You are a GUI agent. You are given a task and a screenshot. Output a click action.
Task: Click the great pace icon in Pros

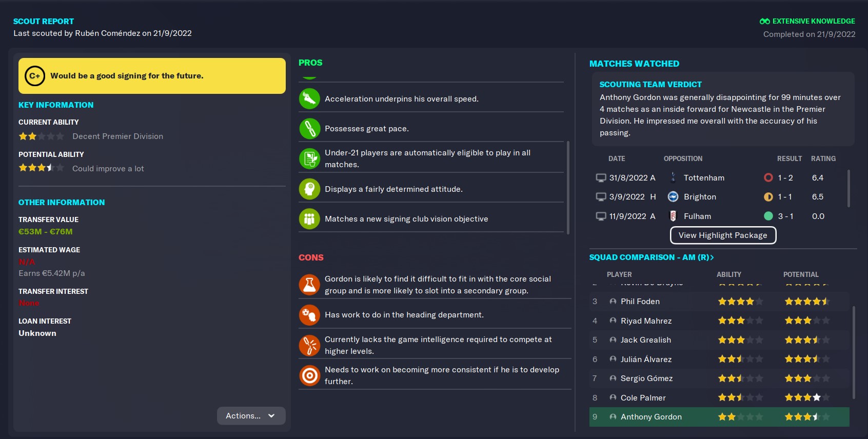pos(309,129)
